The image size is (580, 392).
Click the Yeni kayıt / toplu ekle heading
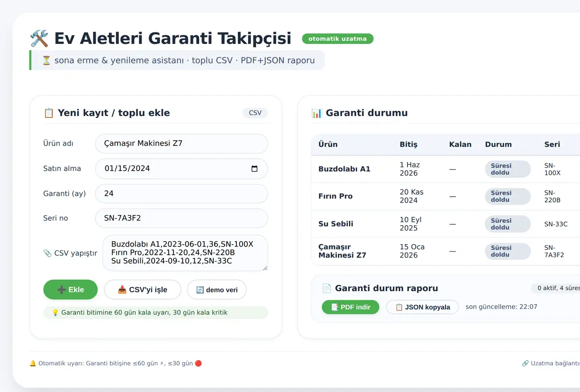pos(114,113)
